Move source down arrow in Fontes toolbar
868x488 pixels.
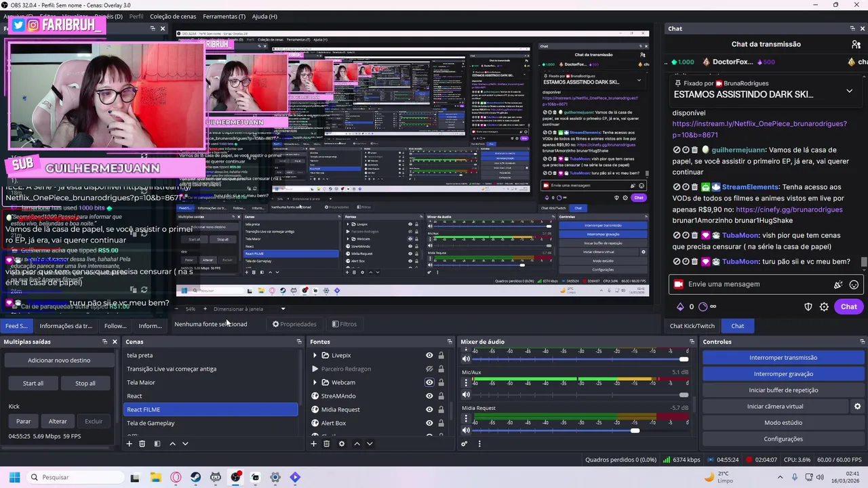(x=370, y=444)
